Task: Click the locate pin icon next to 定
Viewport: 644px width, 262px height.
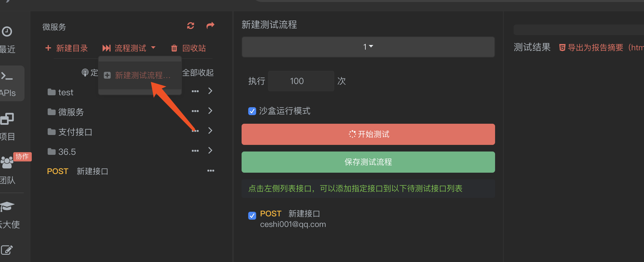Action: click(85, 72)
